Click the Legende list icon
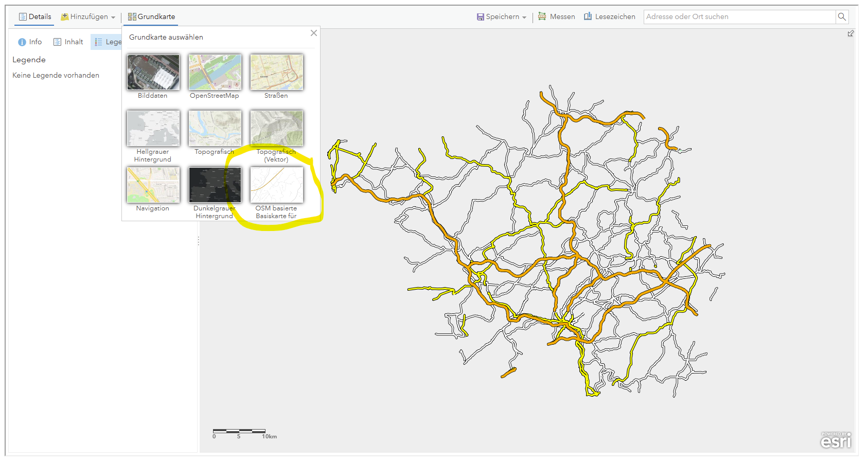 point(98,42)
